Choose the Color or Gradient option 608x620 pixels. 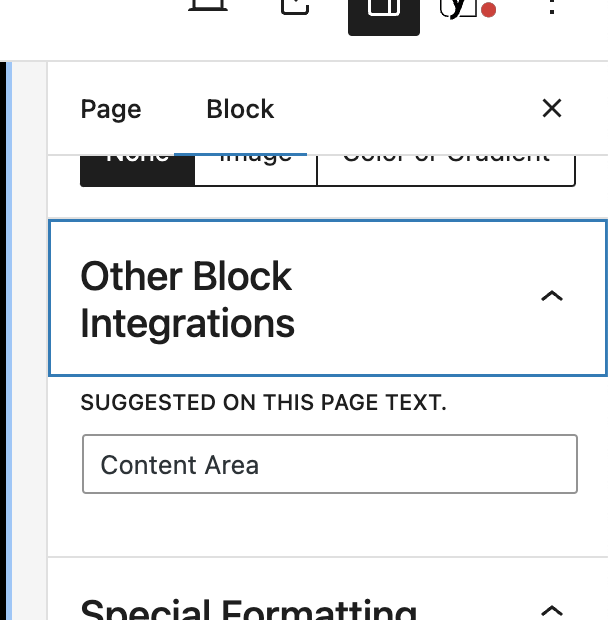tap(446, 170)
